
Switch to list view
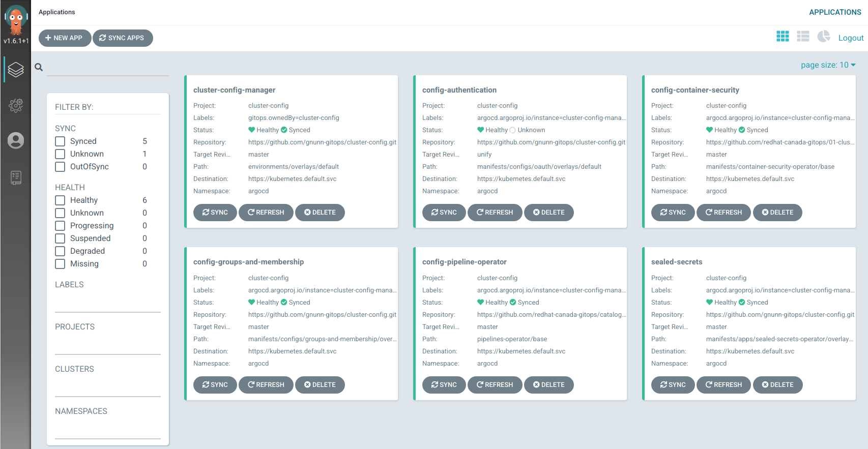tap(803, 37)
